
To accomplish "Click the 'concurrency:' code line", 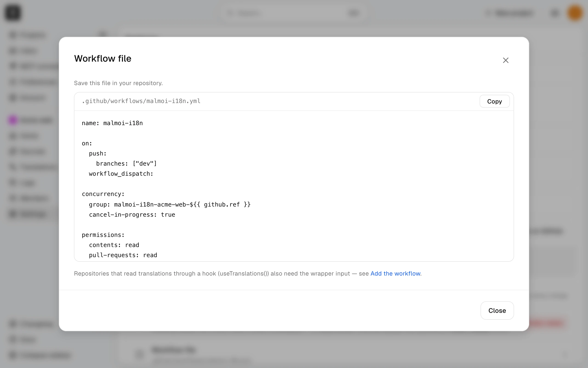I will [103, 194].
